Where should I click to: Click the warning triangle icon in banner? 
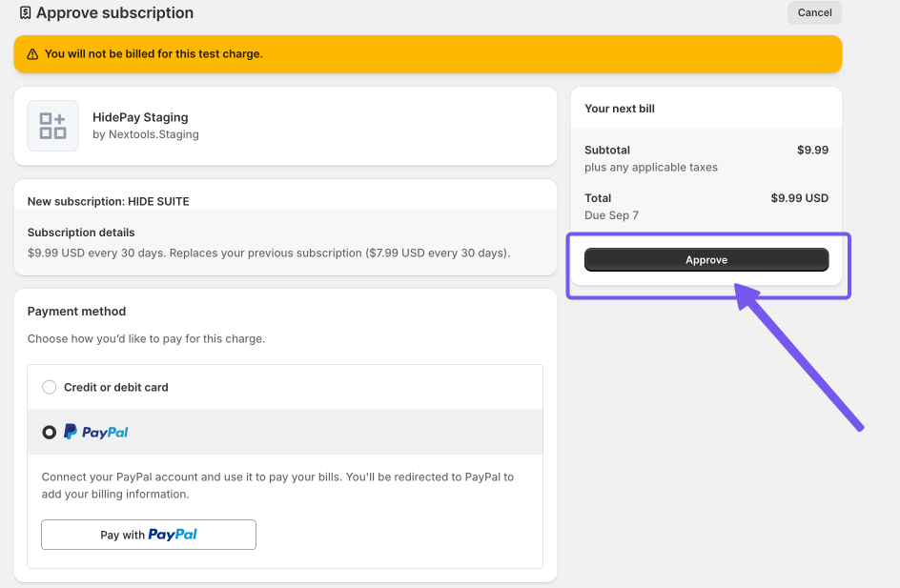[32, 54]
